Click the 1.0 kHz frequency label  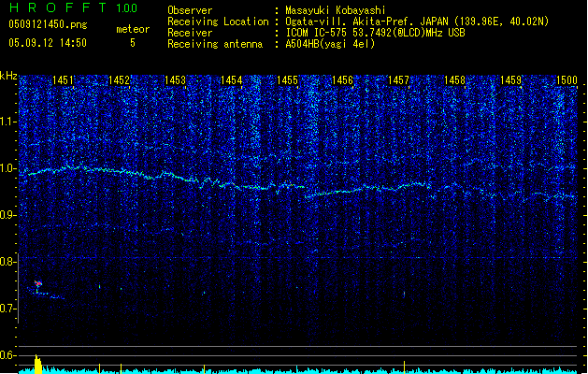click(8, 169)
